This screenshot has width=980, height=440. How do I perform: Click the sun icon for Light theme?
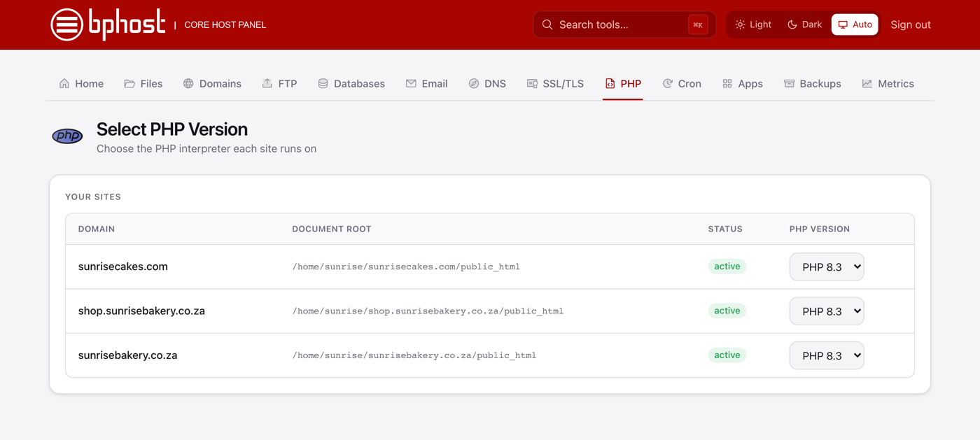click(x=740, y=24)
